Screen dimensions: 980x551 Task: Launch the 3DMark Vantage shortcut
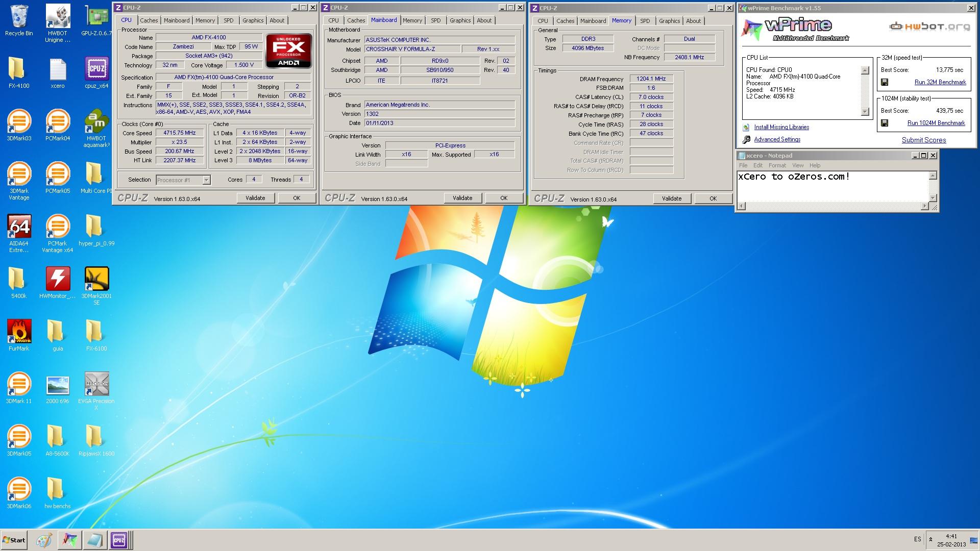(19, 181)
